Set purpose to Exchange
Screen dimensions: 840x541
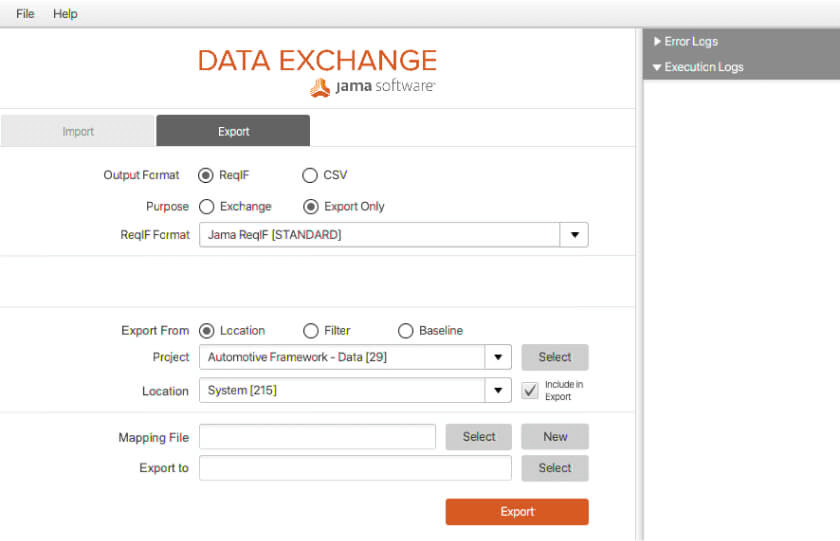(x=206, y=207)
